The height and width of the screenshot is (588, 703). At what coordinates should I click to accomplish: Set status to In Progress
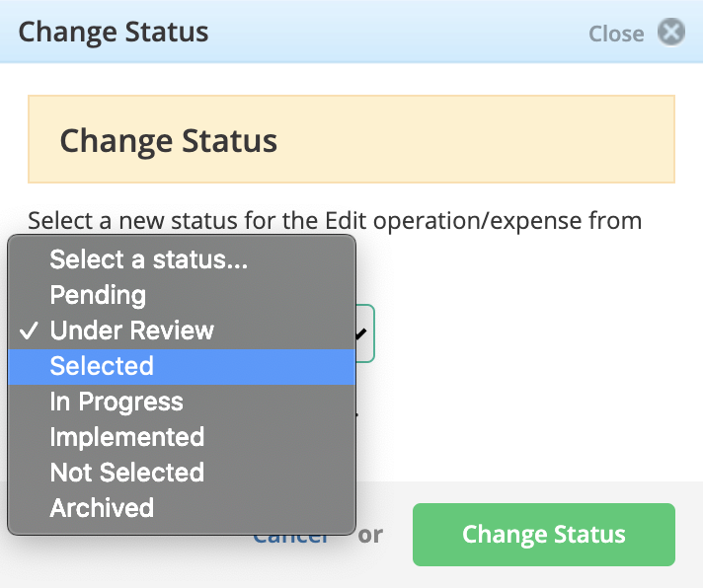[182, 402]
